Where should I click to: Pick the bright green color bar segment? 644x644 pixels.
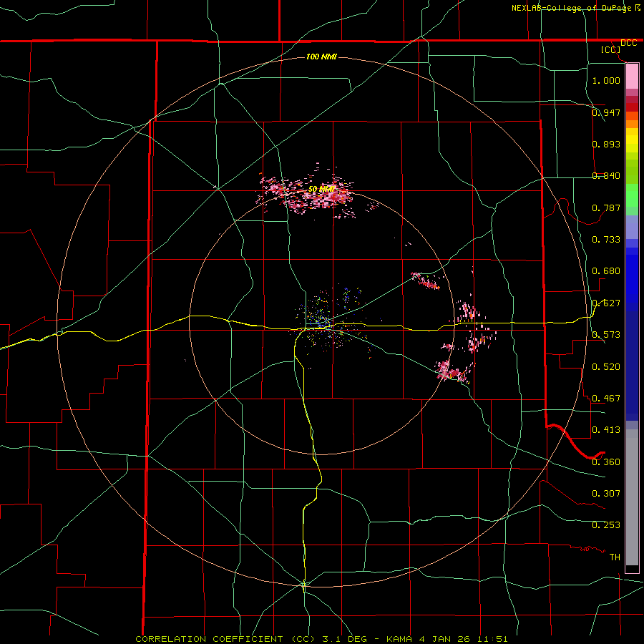[632, 195]
